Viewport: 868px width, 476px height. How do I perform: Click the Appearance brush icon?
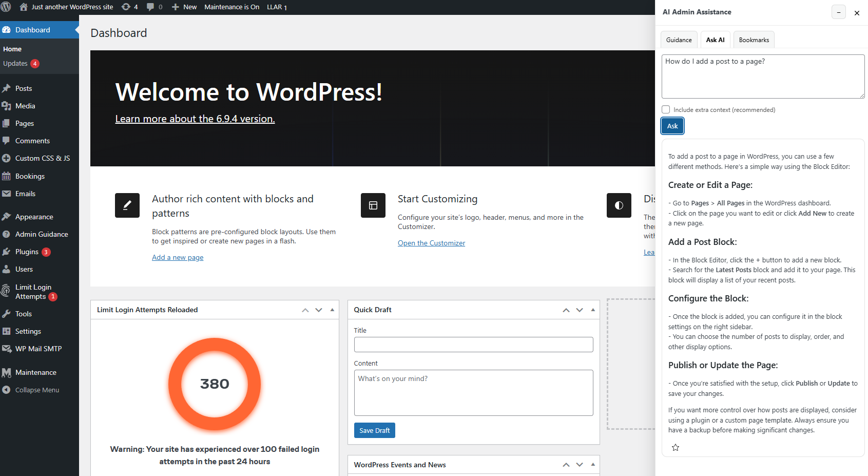(x=7, y=217)
